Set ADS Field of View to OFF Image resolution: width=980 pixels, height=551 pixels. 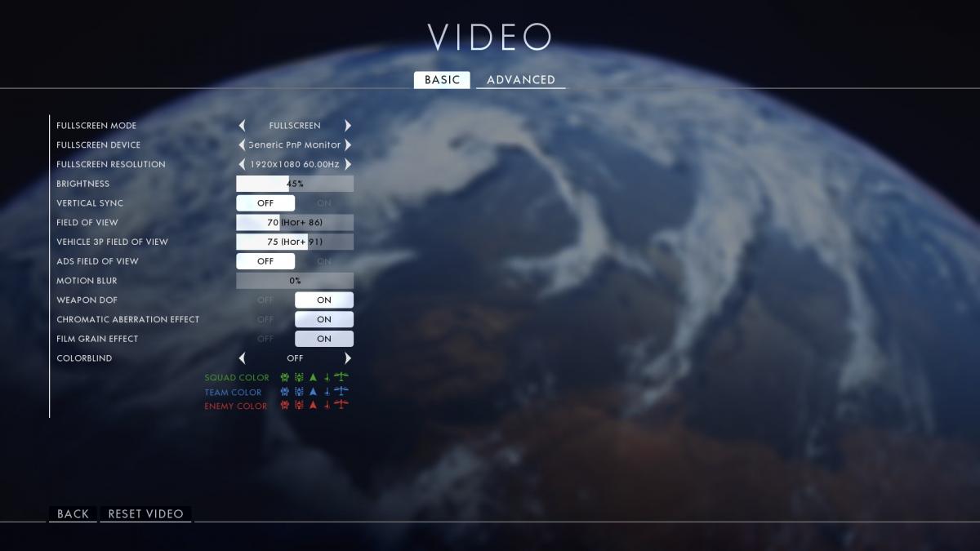click(265, 261)
